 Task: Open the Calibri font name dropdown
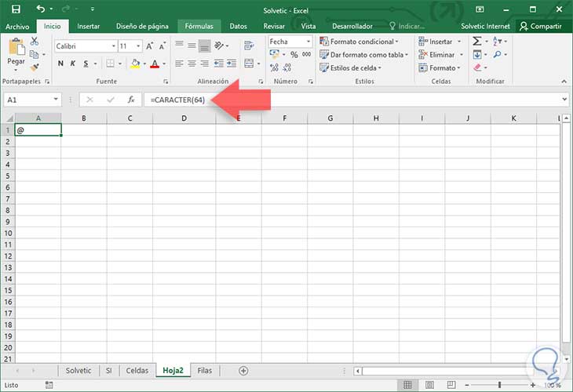113,46
